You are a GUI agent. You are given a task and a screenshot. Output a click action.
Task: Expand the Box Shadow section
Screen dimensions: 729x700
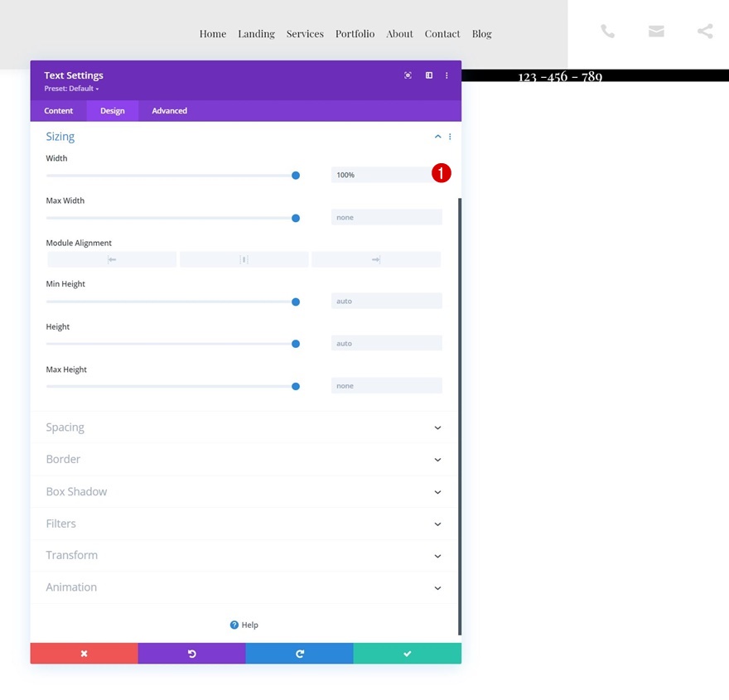[244, 492]
